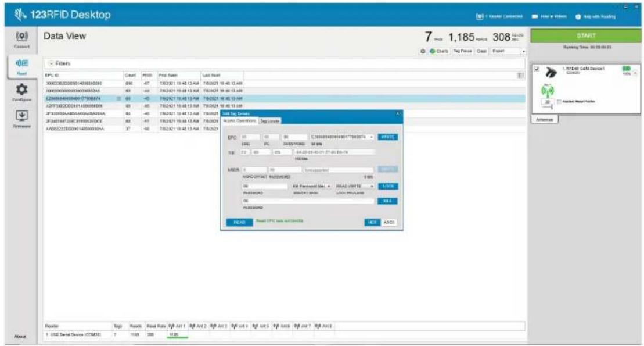Click the EPC CRC input field
644x346 pixels.
[250, 137]
